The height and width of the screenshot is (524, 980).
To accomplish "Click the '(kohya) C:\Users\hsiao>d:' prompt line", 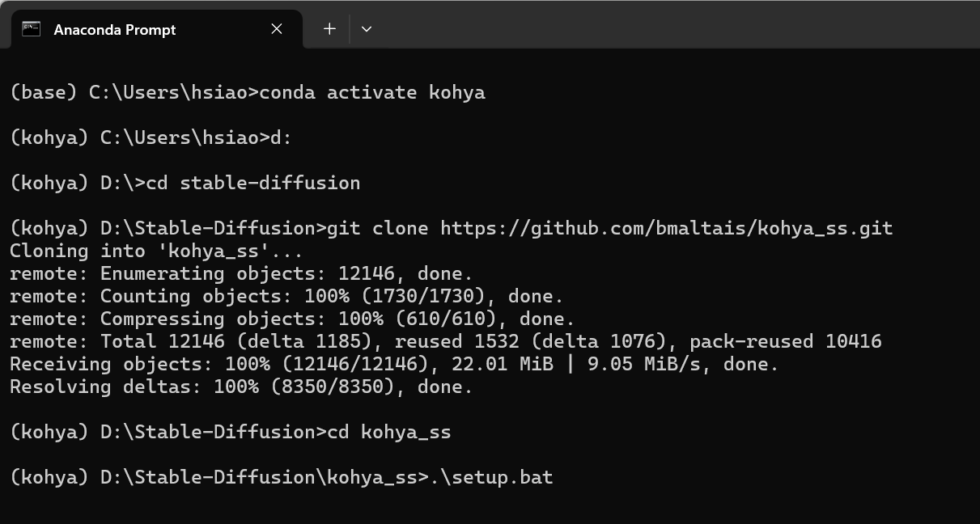I will click(x=151, y=137).
